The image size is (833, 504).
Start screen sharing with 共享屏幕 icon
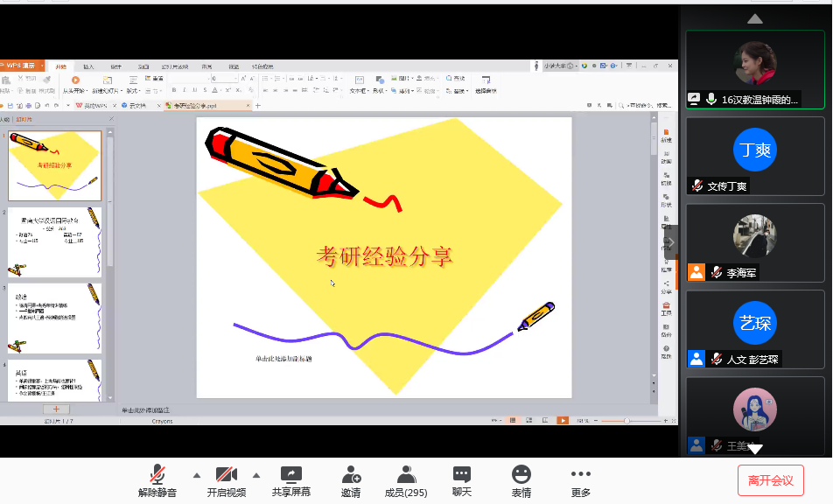(x=290, y=475)
